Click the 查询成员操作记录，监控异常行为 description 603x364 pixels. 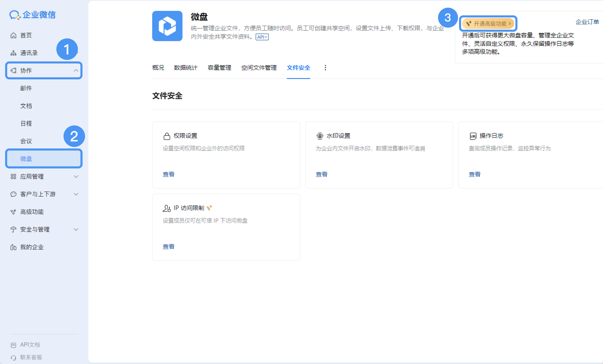click(510, 148)
